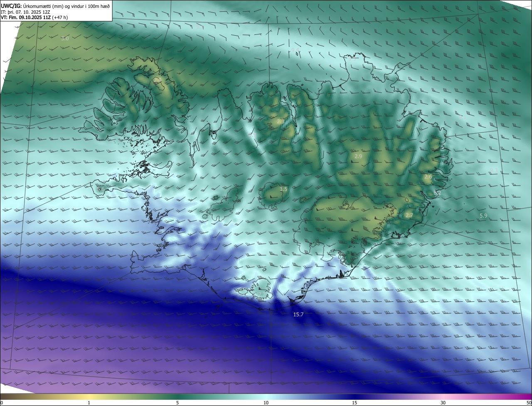Click the 0 tick on the color scale

pos(2,403)
